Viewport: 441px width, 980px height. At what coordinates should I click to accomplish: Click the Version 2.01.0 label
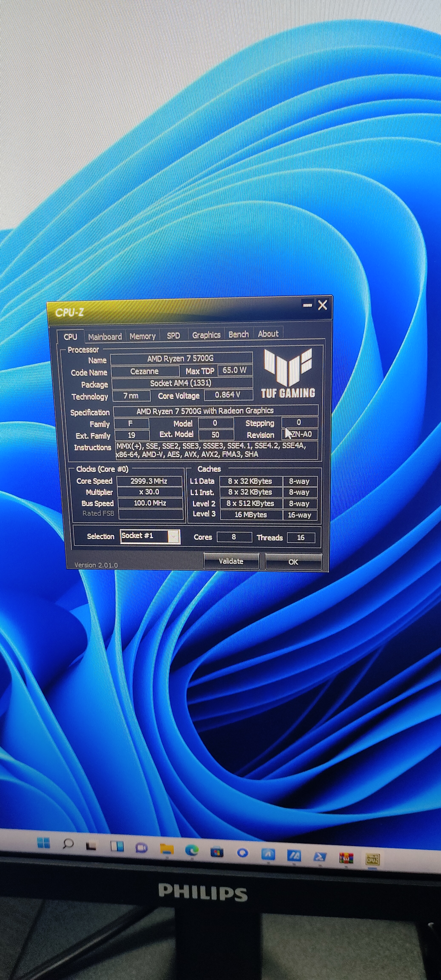coord(96,565)
